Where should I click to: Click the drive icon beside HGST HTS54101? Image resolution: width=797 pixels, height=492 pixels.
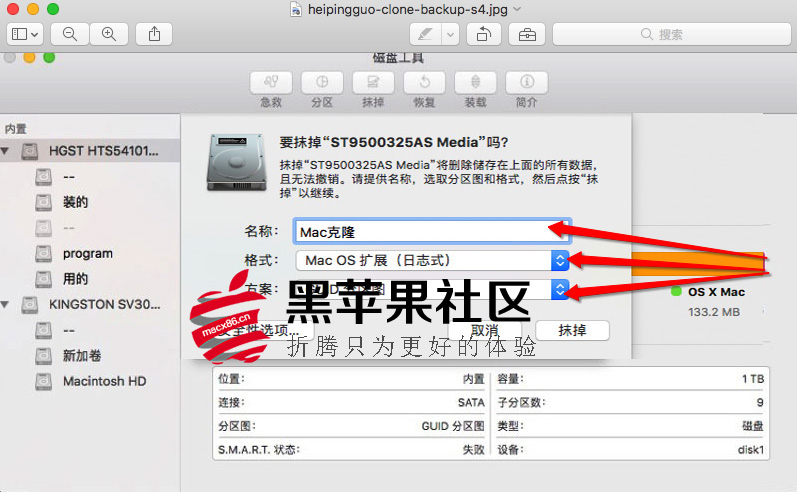(30, 151)
